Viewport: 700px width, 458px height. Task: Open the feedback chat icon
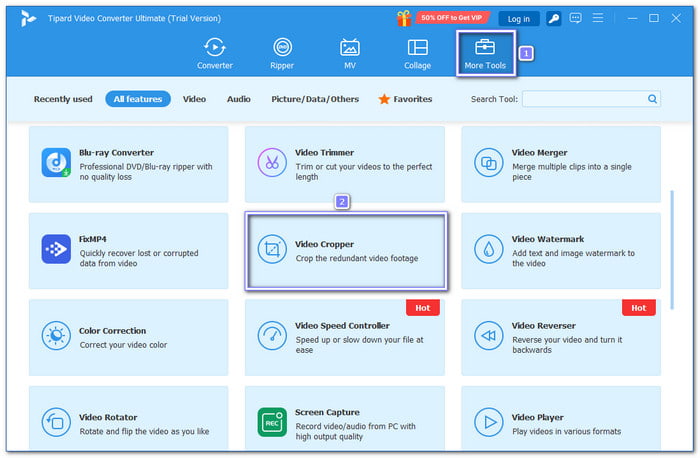point(575,18)
